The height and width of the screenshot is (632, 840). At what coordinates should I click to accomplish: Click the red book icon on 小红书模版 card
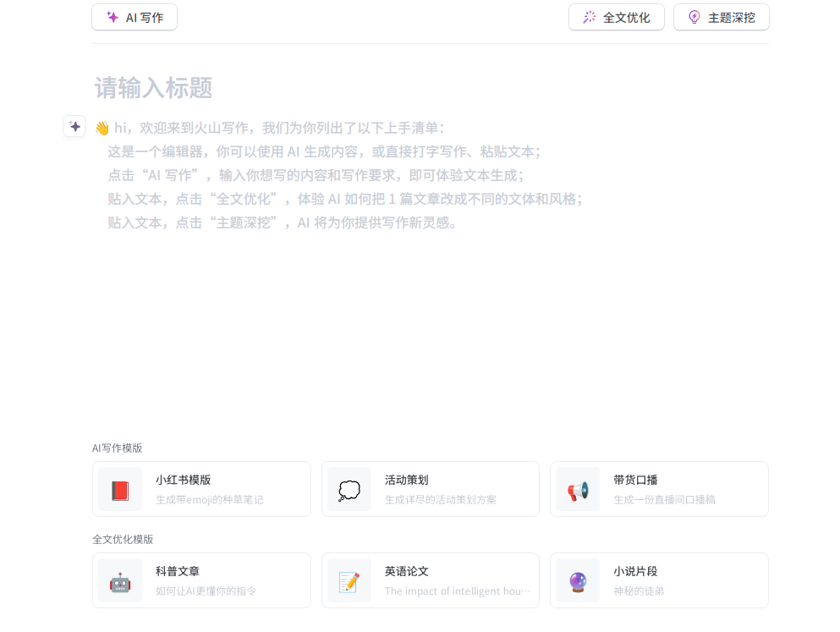click(x=119, y=489)
